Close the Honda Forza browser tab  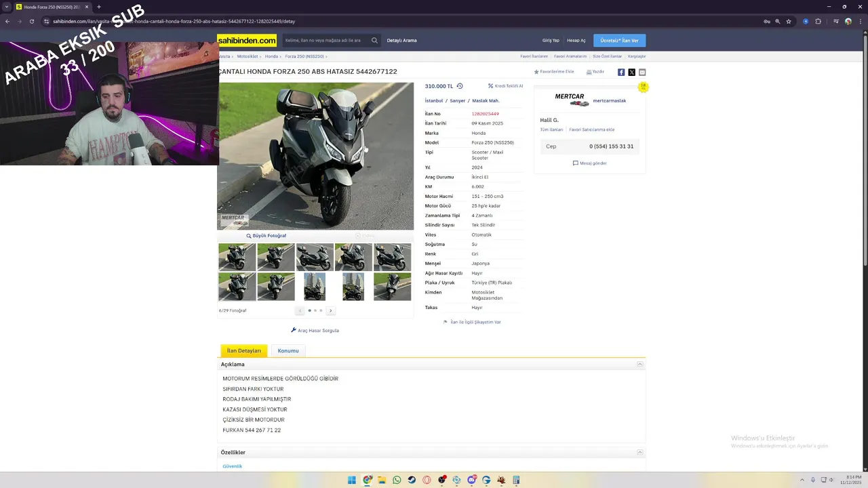coord(87,7)
